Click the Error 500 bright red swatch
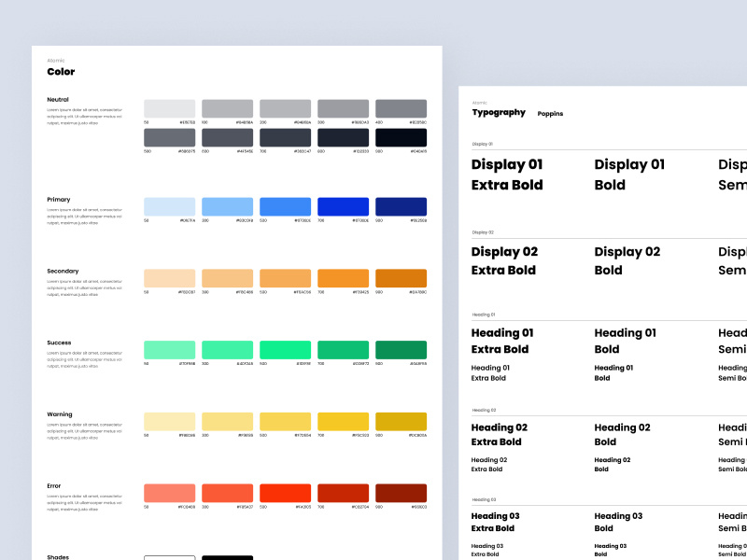 coord(285,493)
